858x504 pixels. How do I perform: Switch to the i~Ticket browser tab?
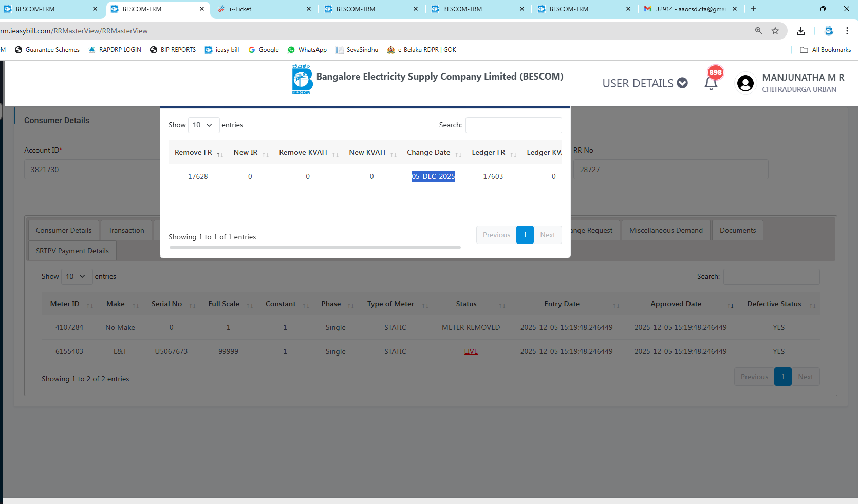point(264,9)
